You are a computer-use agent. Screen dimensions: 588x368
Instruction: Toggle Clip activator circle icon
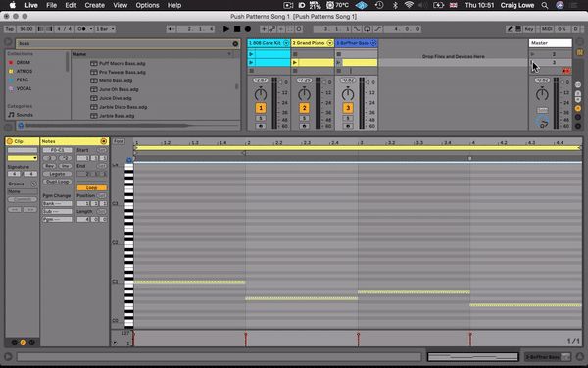pos(10,141)
